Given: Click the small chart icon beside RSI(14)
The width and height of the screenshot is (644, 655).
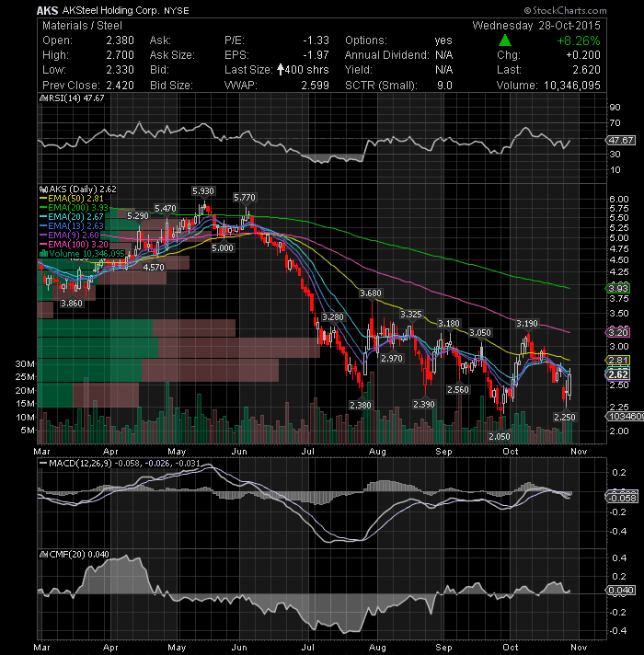Looking at the screenshot, I should coord(43,98).
